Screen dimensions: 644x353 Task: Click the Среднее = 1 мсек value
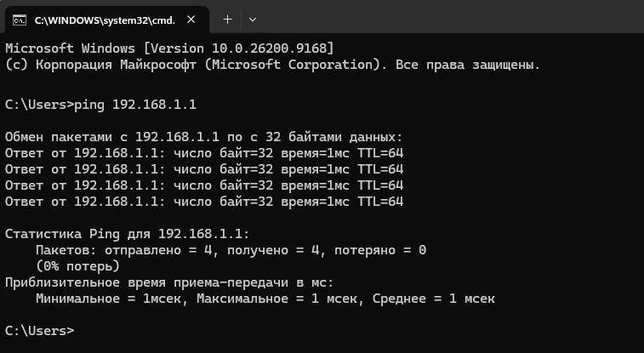434,299
